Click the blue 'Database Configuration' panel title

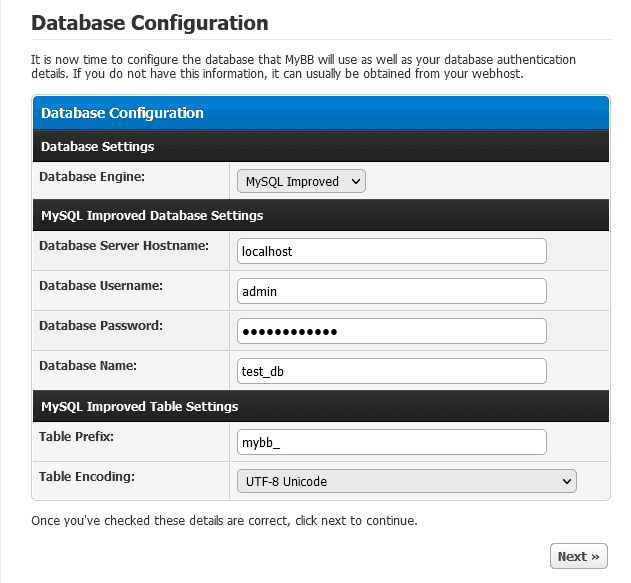point(122,113)
